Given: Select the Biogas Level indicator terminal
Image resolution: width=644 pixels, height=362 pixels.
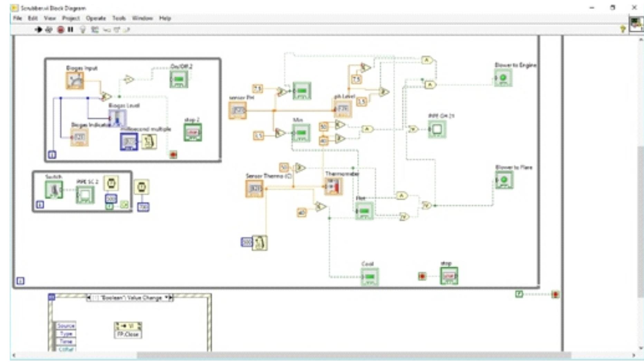Looking at the screenshot, I should tap(117, 118).
